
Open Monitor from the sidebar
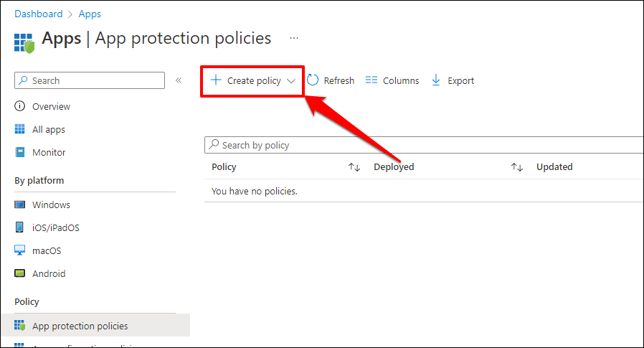pyautogui.click(x=49, y=152)
